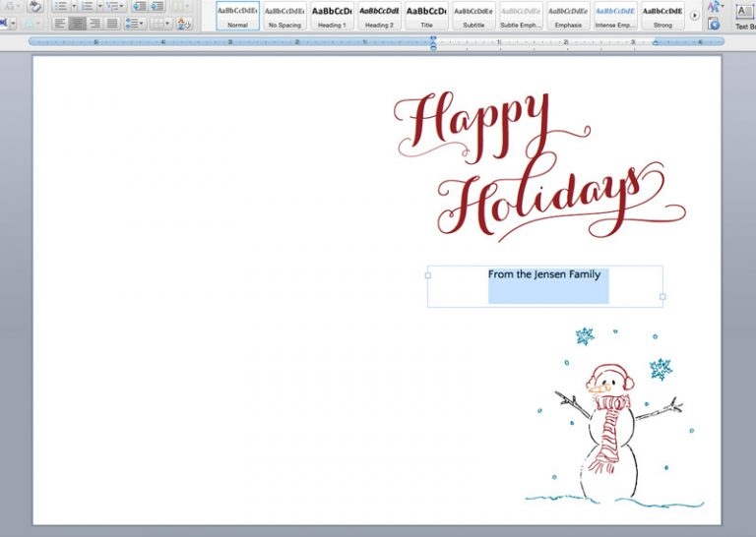Choose the Intense Emphasis style
The width and height of the screenshot is (756, 537).
click(x=615, y=16)
